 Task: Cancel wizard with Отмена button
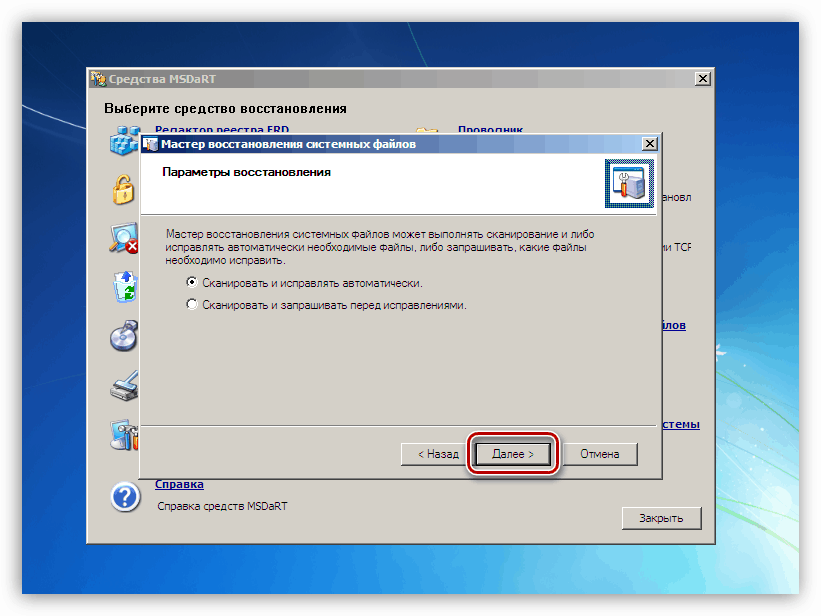point(600,454)
